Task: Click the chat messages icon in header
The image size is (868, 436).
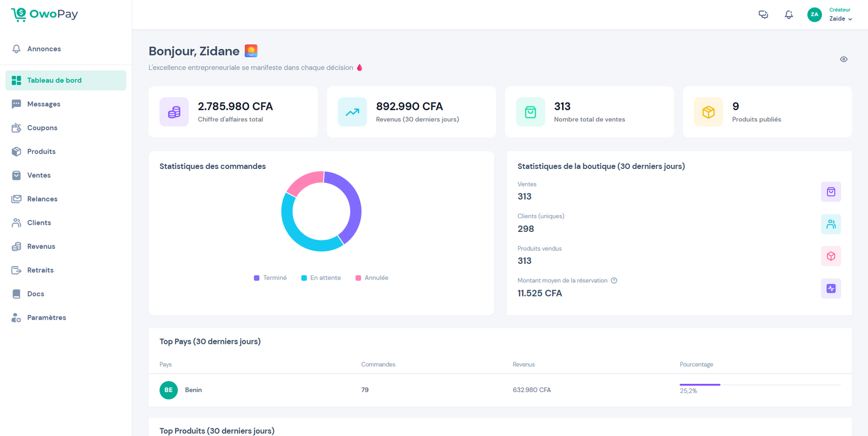Action: pos(763,15)
